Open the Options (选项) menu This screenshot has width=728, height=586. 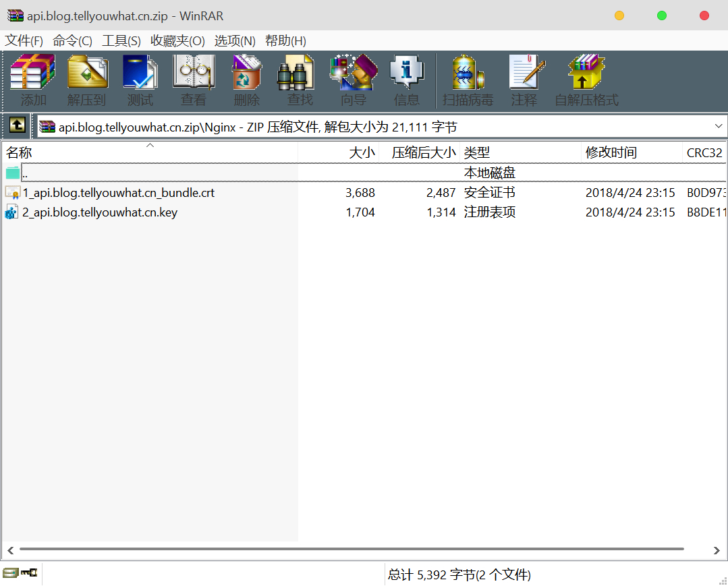pyautogui.click(x=235, y=40)
